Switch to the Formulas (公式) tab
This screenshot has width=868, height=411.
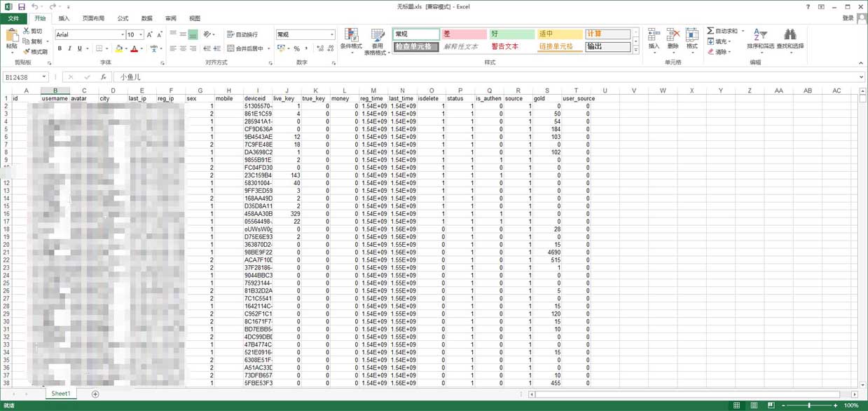pyautogui.click(x=123, y=19)
